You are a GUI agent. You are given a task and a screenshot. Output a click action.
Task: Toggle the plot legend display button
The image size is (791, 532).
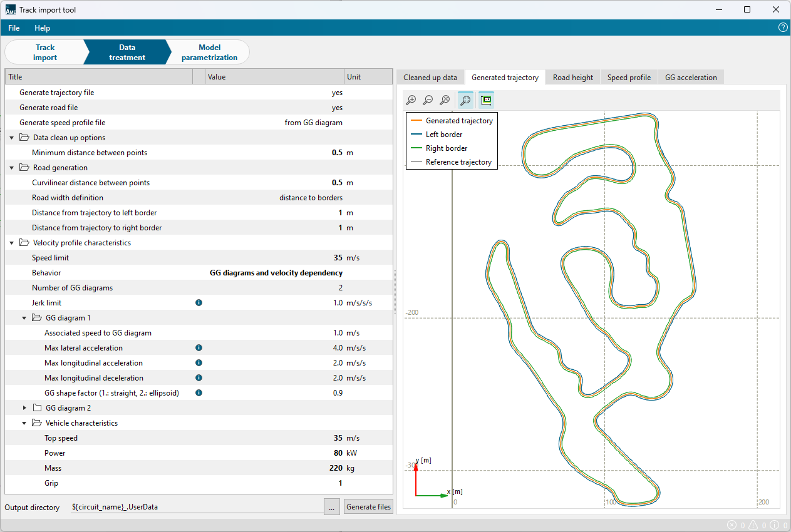click(x=486, y=100)
